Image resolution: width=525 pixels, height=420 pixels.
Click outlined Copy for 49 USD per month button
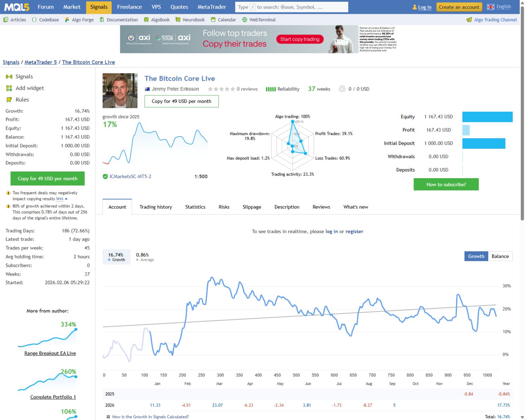click(x=181, y=101)
